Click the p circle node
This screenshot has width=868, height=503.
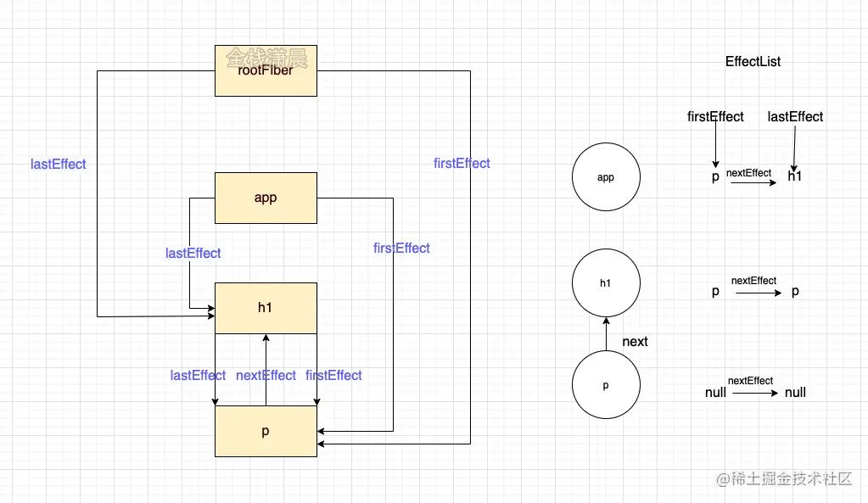[x=605, y=384]
